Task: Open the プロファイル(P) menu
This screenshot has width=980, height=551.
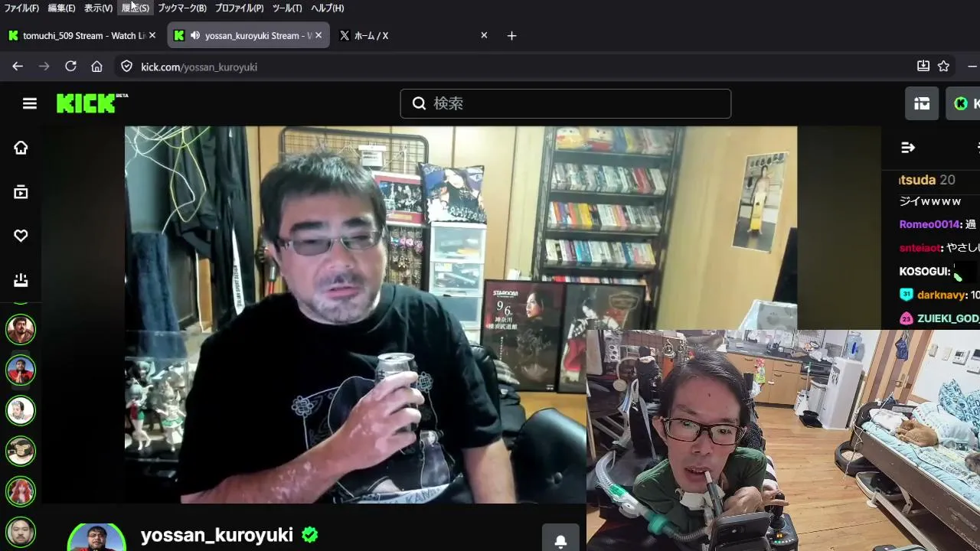Action: pyautogui.click(x=239, y=8)
